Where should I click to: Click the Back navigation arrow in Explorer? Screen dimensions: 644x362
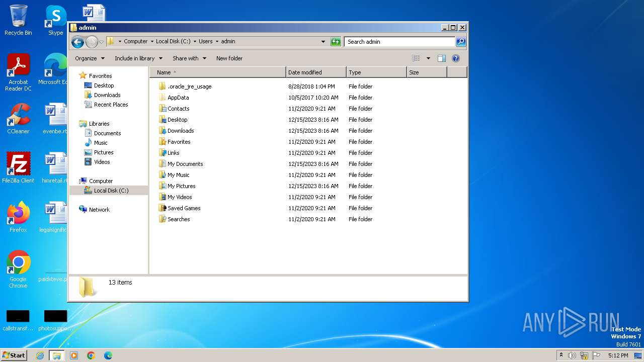pyautogui.click(x=77, y=42)
